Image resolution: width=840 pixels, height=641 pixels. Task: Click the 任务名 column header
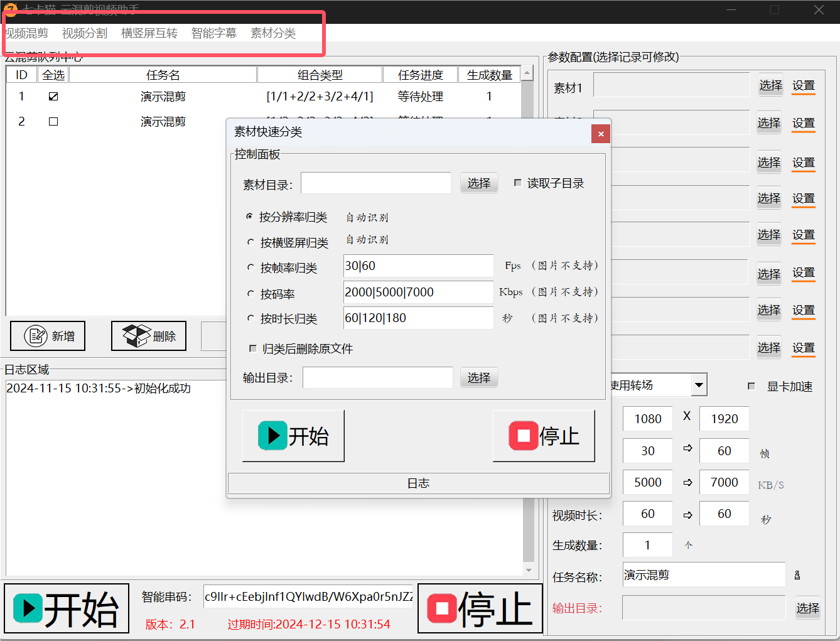(163, 75)
